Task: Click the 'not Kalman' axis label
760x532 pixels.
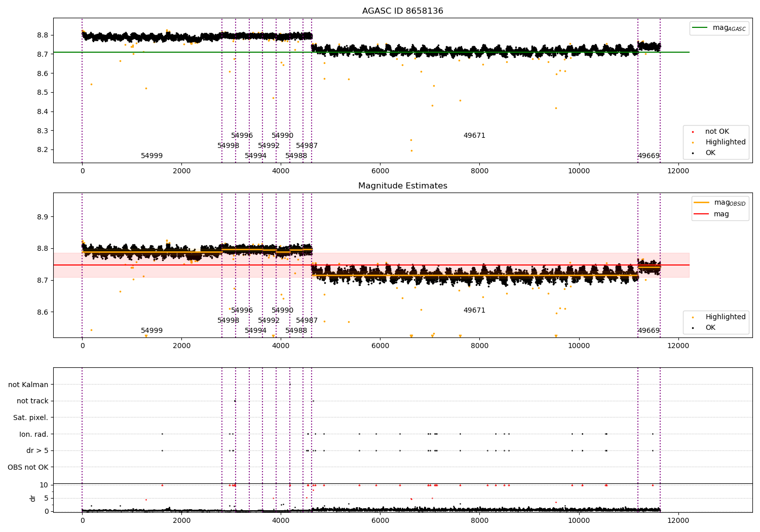Action: click(x=28, y=385)
